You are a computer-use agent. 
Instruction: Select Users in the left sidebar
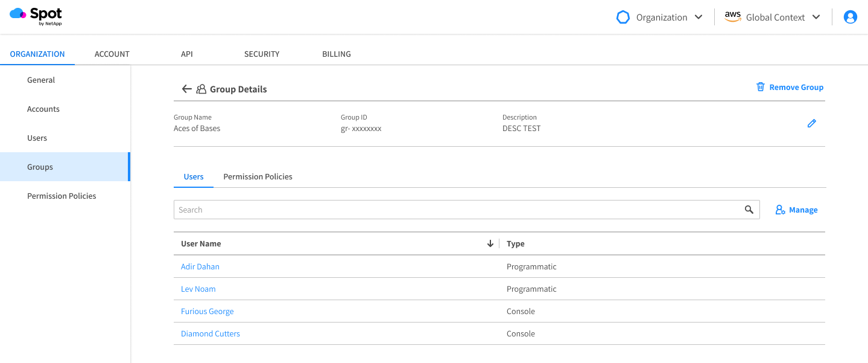click(37, 138)
